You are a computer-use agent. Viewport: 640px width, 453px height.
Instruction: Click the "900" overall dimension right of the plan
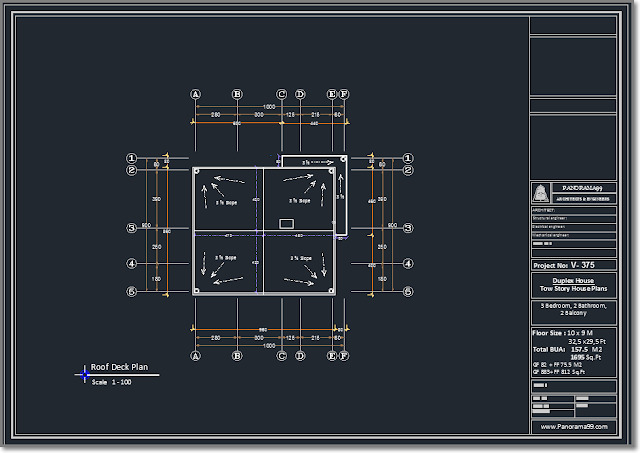point(392,225)
